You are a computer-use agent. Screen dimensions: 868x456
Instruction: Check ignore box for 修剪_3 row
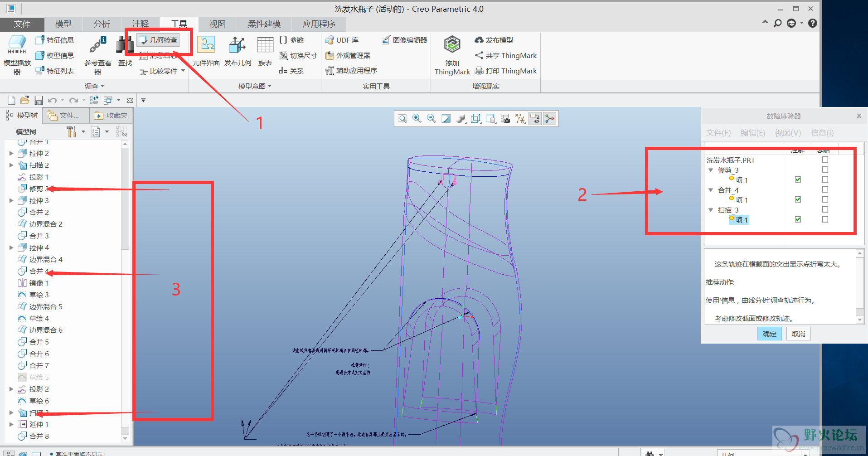(x=825, y=170)
